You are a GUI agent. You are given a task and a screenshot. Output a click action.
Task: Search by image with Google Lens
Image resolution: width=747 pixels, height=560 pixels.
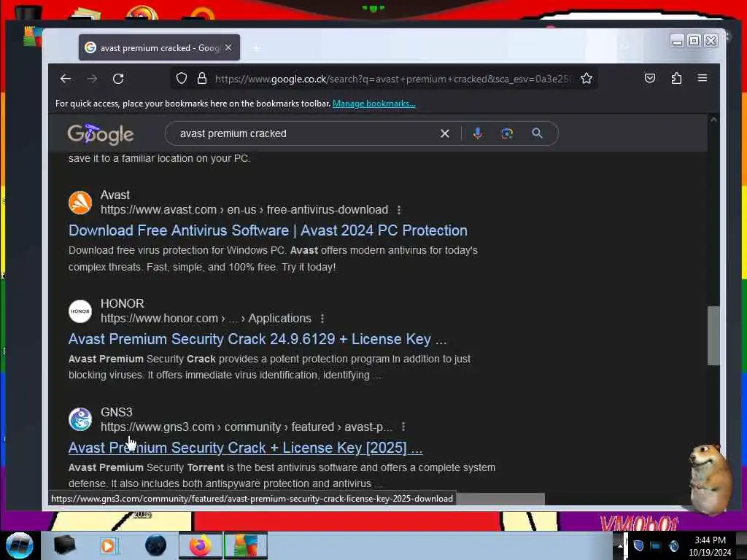(x=507, y=133)
